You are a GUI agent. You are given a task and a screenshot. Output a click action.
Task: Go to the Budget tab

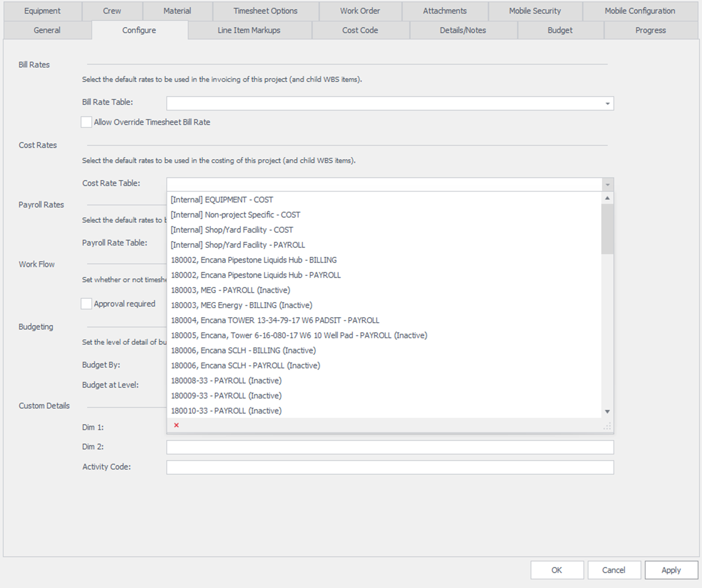pos(560,30)
